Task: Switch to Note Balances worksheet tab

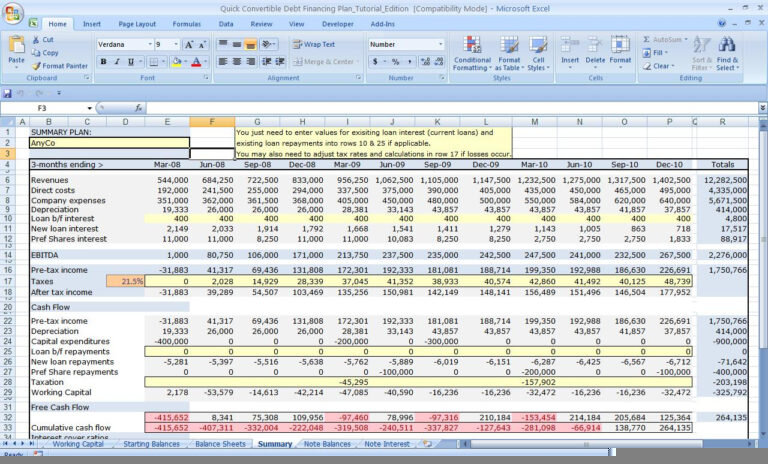Action: pyautogui.click(x=327, y=444)
